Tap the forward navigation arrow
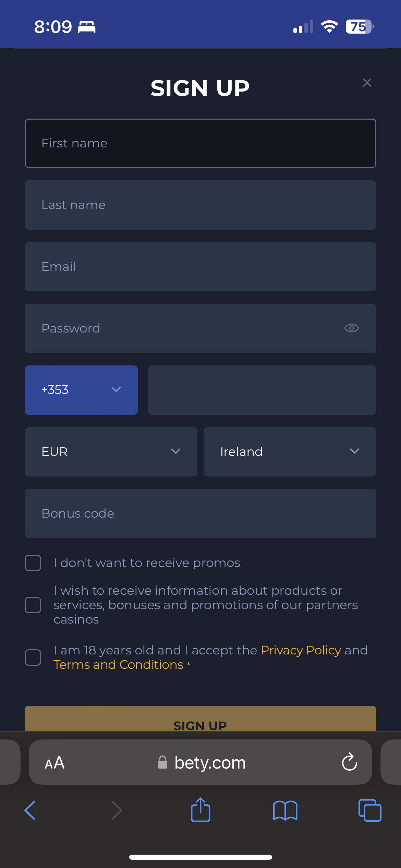 click(x=117, y=810)
